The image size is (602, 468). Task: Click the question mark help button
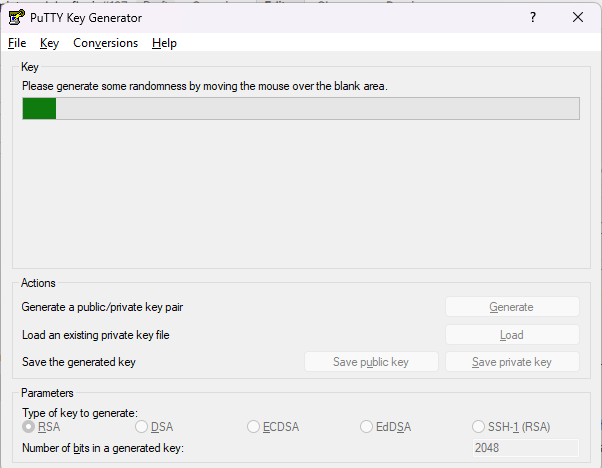coord(532,17)
